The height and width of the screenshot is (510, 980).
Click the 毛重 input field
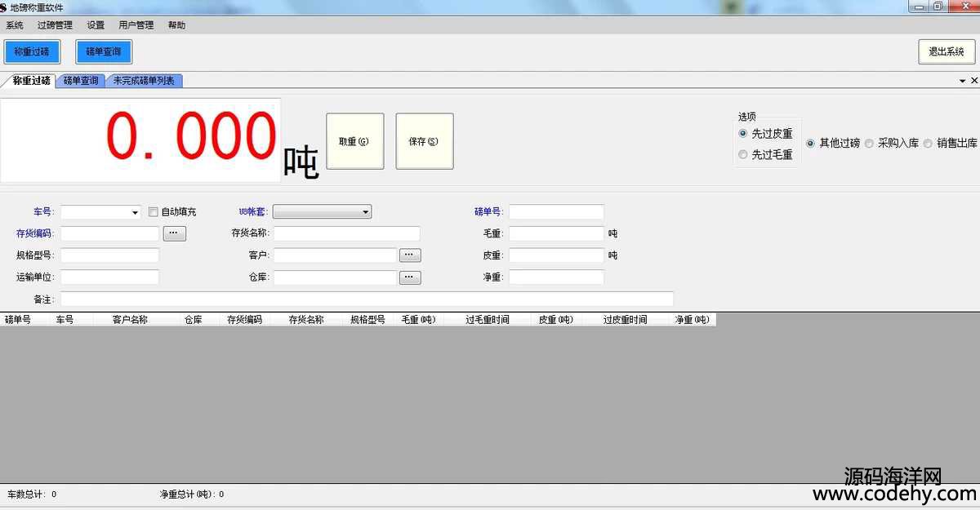[x=556, y=233]
